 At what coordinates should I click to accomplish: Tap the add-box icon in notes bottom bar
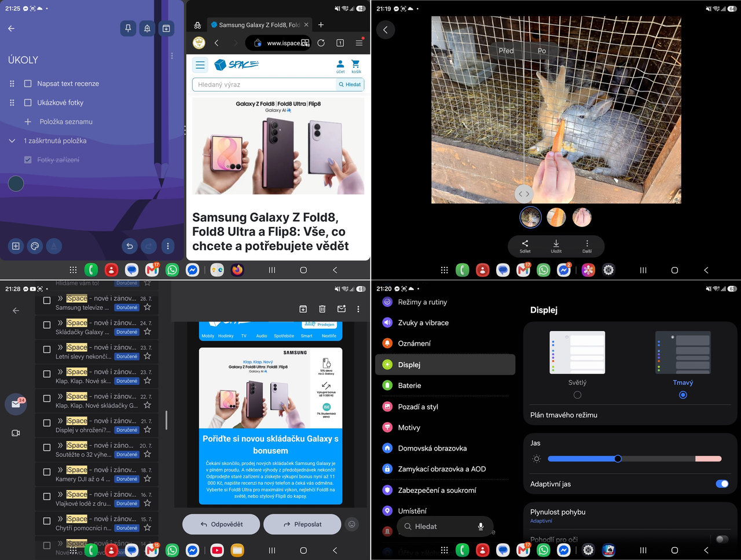click(x=16, y=246)
